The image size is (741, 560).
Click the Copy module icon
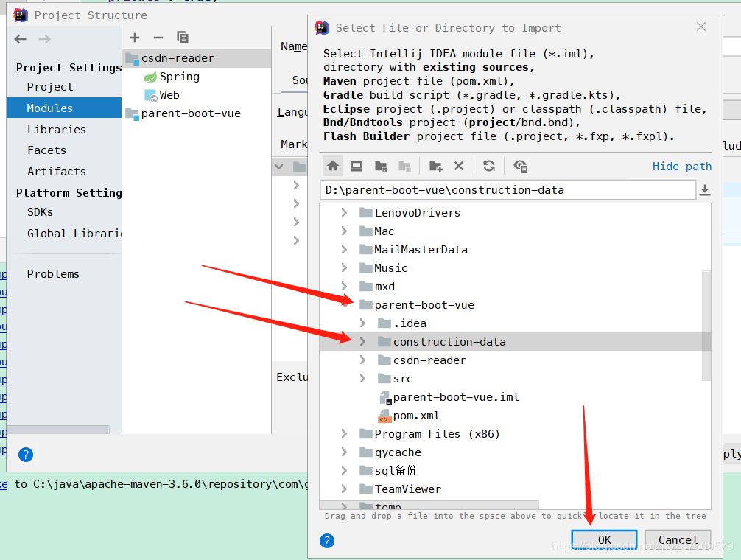coord(183,38)
